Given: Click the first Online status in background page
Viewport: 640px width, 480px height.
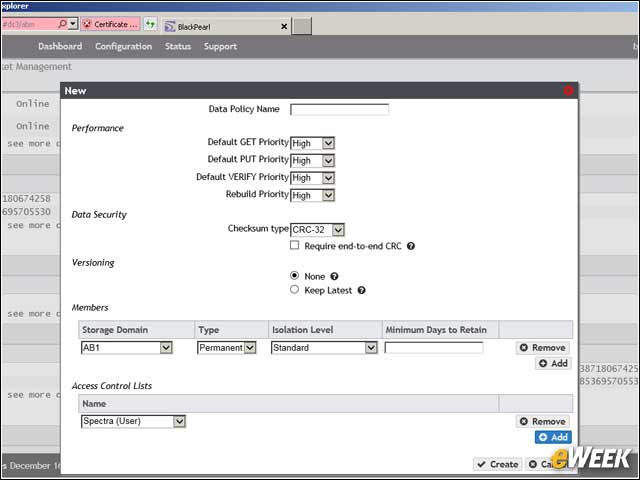Looking at the screenshot, I should 33,104.
